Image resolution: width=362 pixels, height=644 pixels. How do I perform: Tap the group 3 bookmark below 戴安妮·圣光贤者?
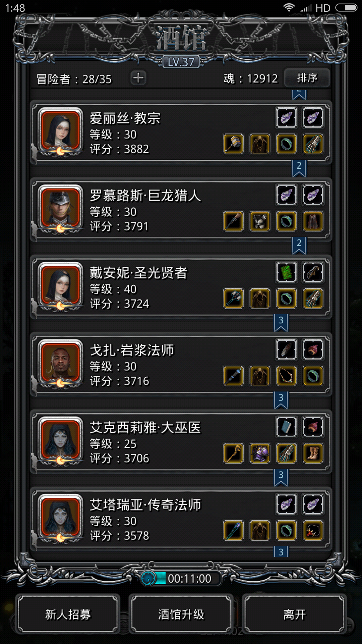[281, 323]
